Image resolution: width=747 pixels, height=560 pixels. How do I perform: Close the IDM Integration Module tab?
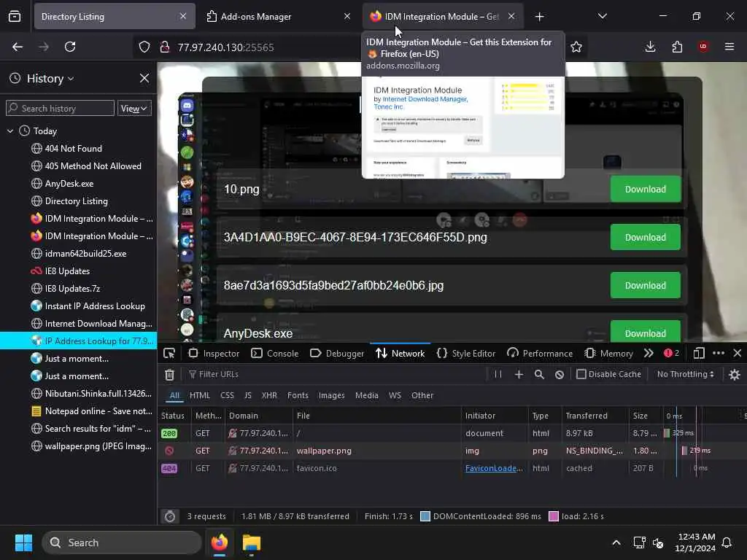(x=511, y=16)
